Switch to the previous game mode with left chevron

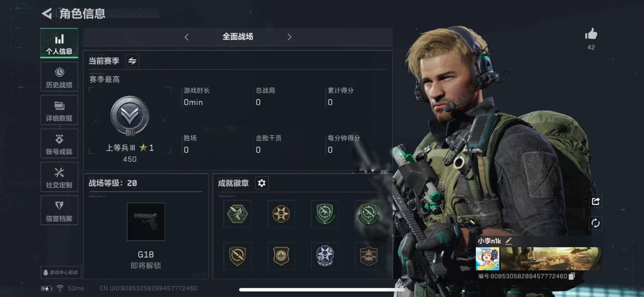(186, 37)
